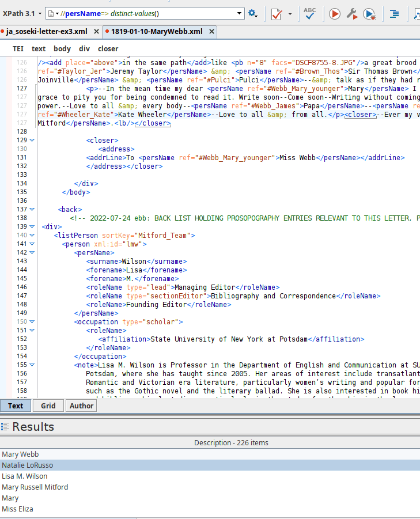Screen dimensions: 420x519
Task: Click the 'Kate Wheeler' persName text
Action: pos(142,115)
